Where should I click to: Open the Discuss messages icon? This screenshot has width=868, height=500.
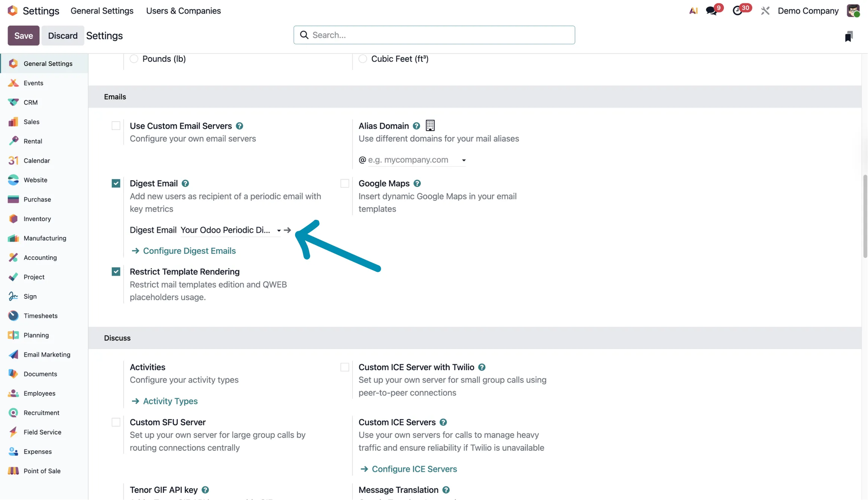[712, 10]
